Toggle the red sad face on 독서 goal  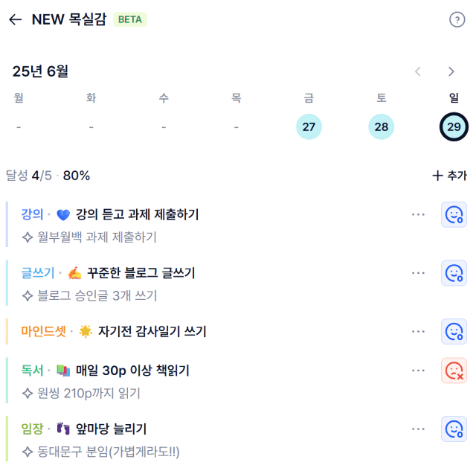coord(454,371)
